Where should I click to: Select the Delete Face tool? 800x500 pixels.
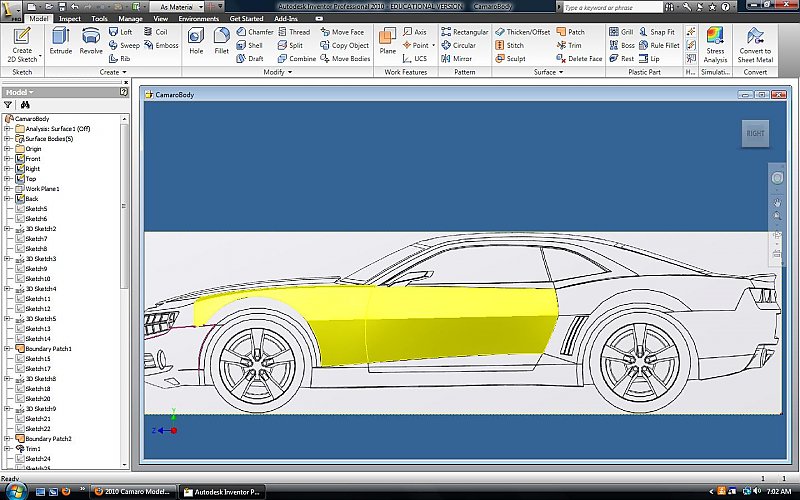click(x=580, y=59)
